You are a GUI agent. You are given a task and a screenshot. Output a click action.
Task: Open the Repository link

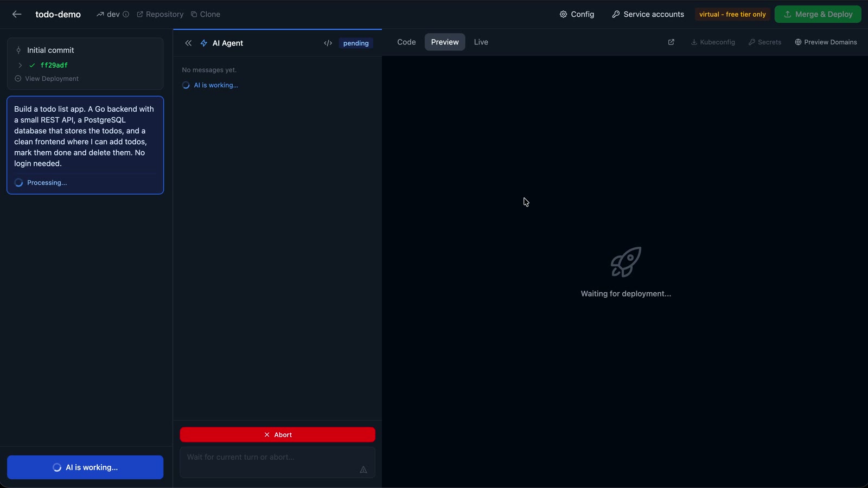coord(160,15)
